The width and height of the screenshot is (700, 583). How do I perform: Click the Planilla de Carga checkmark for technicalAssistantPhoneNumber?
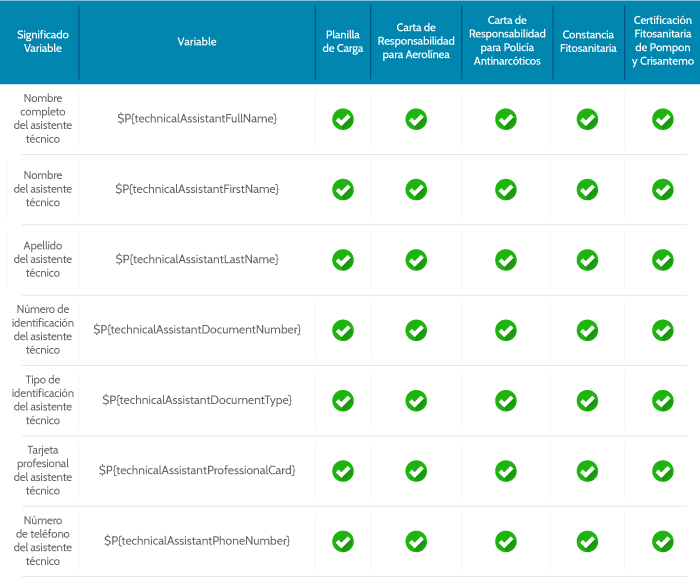(x=343, y=541)
